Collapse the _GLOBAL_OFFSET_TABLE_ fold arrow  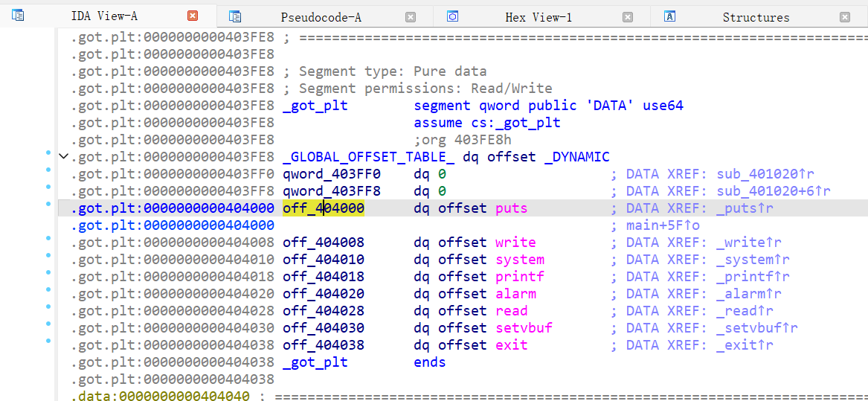63,157
